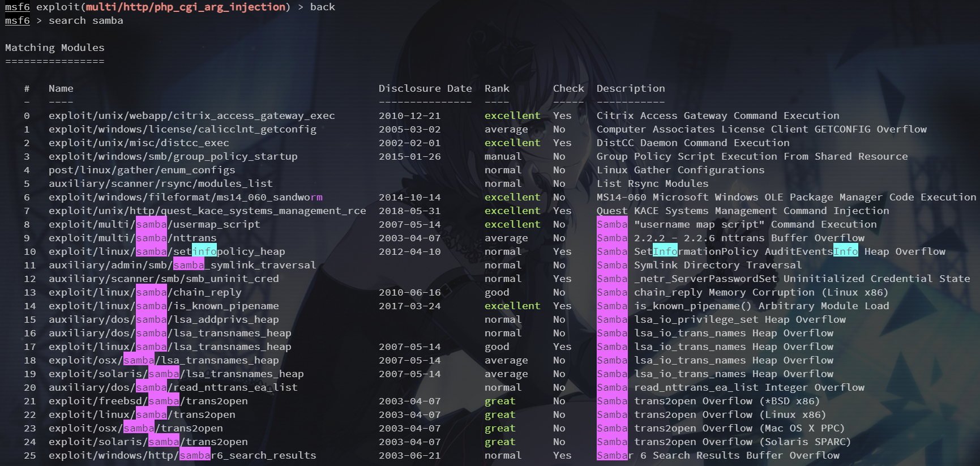Select exploit/freebsd/samba/trans2open module name
The height and width of the screenshot is (466, 980).
(148, 401)
